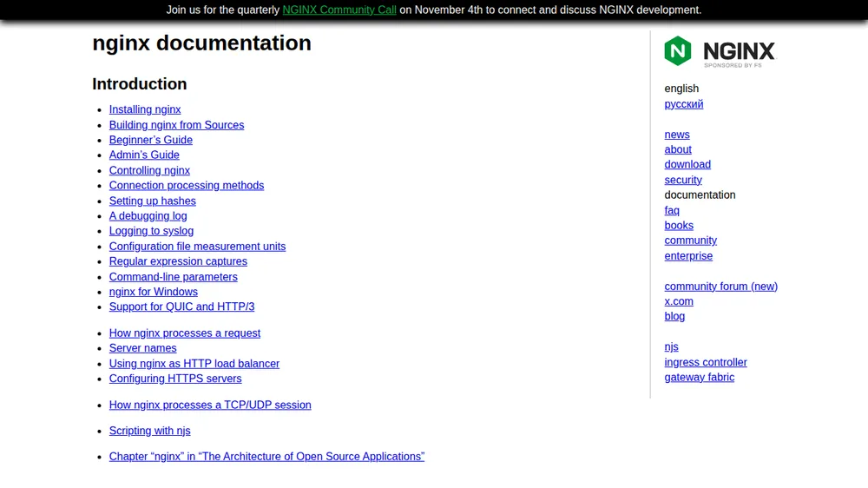This screenshot has width=868, height=488.
Task: Open community forum (new) link
Action: coord(720,287)
